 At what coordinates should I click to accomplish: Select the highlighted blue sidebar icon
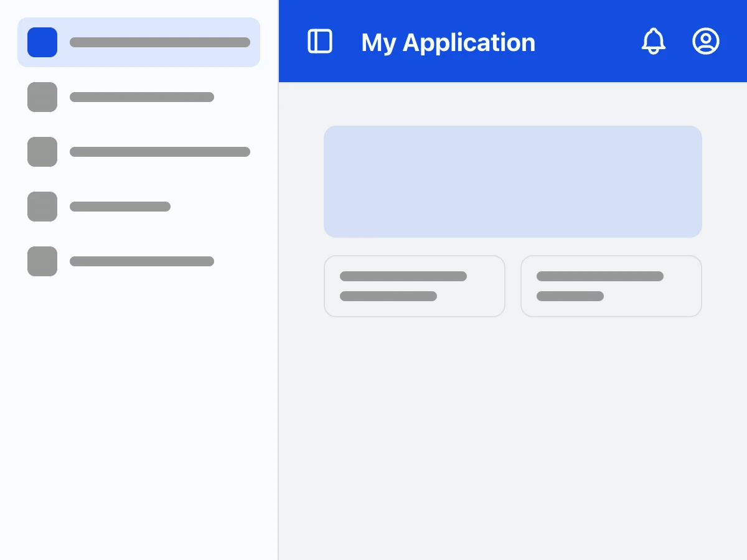(x=42, y=42)
